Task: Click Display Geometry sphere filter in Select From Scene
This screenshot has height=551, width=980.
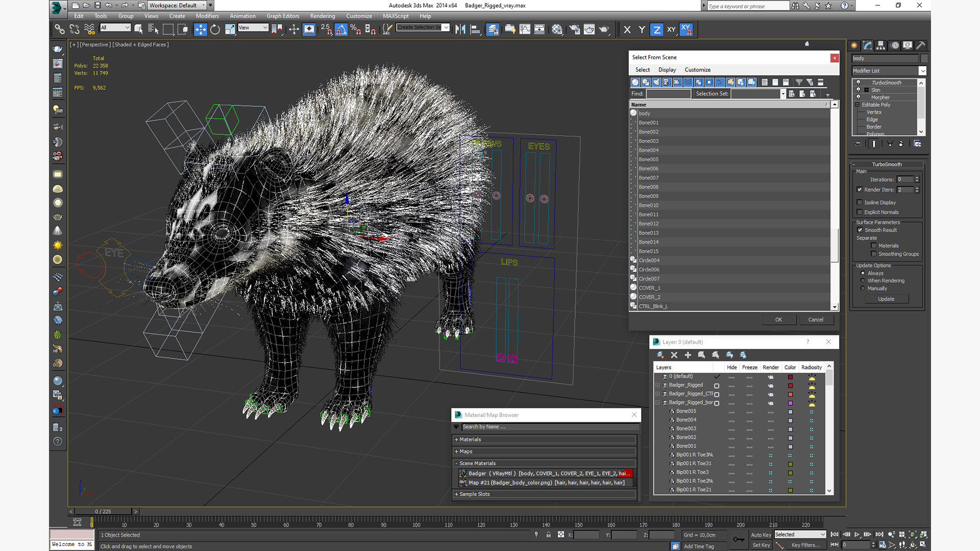Action: (x=635, y=82)
